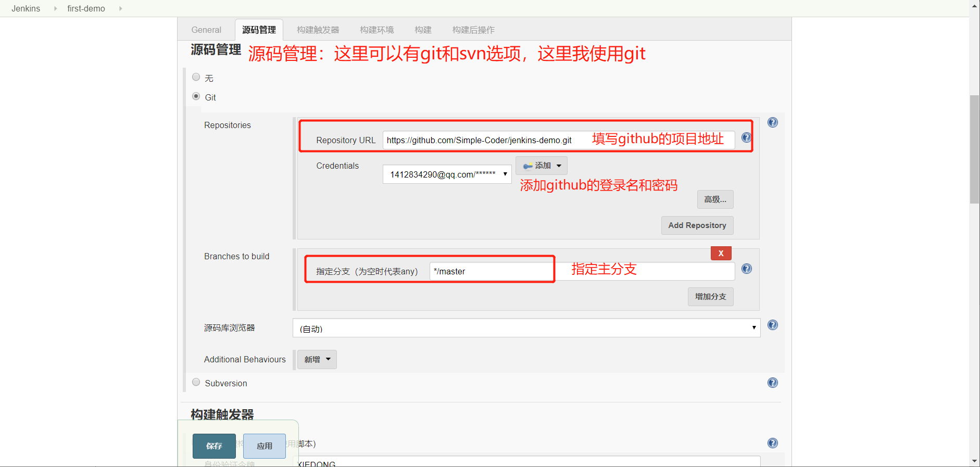The width and height of the screenshot is (980, 467).
Task: Open help for 源码库浏览器 dropdown
Action: pyautogui.click(x=773, y=325)
